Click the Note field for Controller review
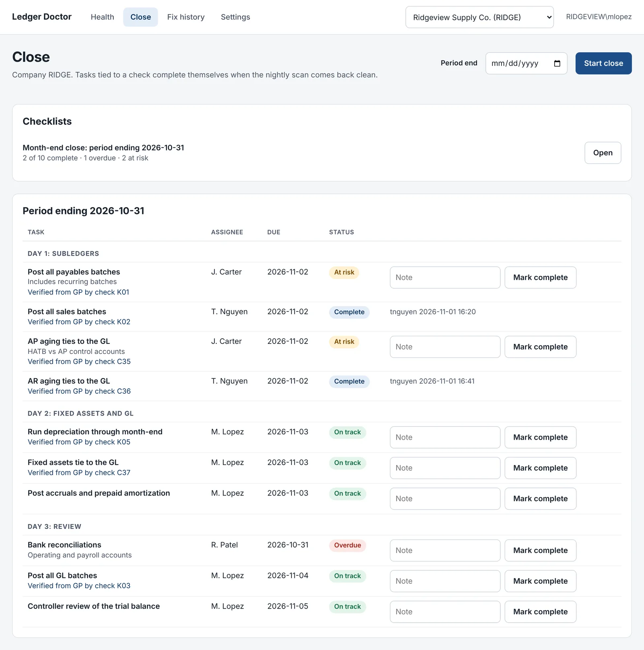The image size is (644, 650). tap(445, 612)
